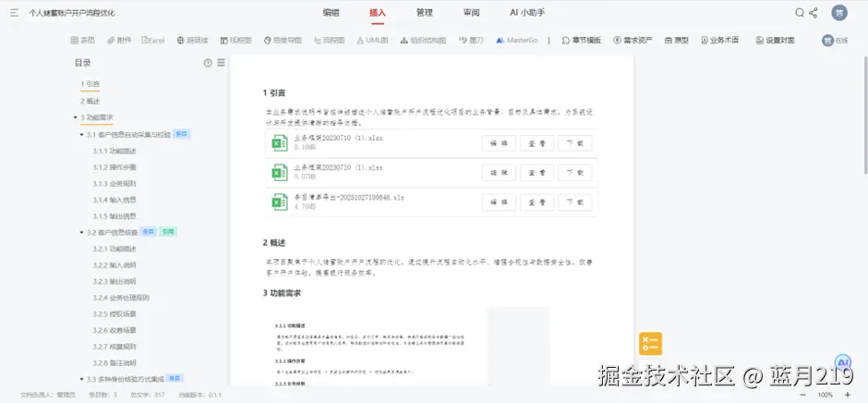Zoom in with the plus button
The width and height of the screenshot is (868, 403).
click(847, 395)
